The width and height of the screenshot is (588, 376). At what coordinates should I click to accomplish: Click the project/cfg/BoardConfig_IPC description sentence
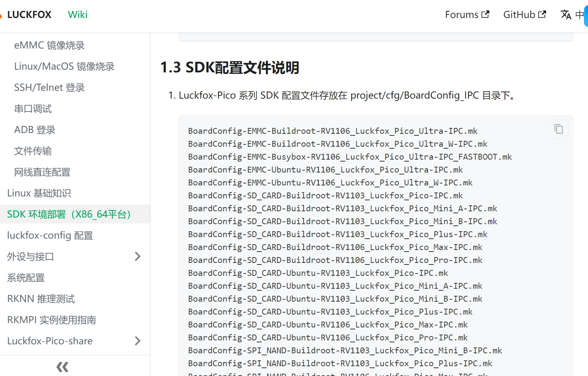tap(347, 95)
